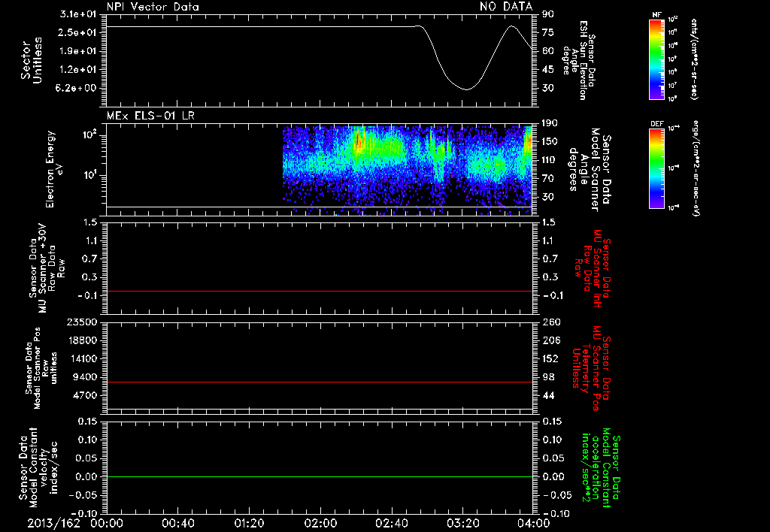Click the 110 scanner angle tick

(550, 160)
